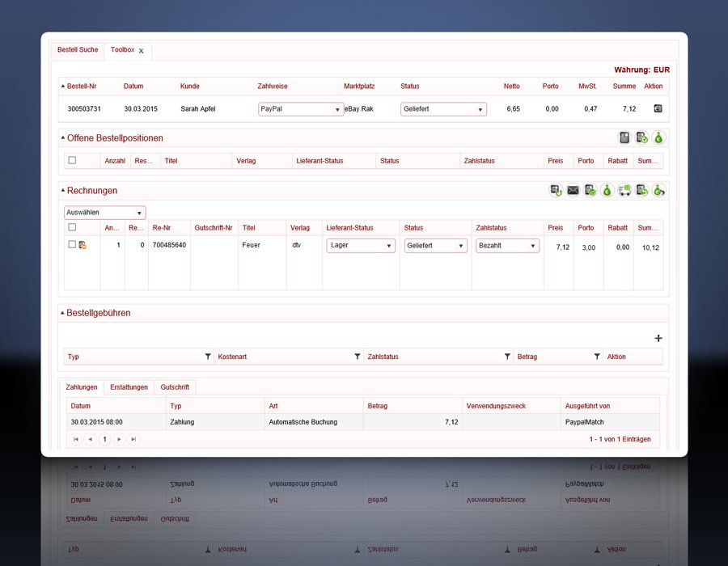Click plain green money bag icon in Rechnungen
Image resolution: width=728 pixels, height=566 pixels.
(607, 190)
